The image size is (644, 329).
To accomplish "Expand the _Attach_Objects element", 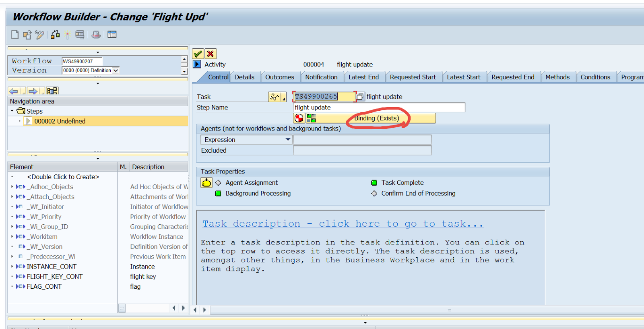I will [12, 197].
